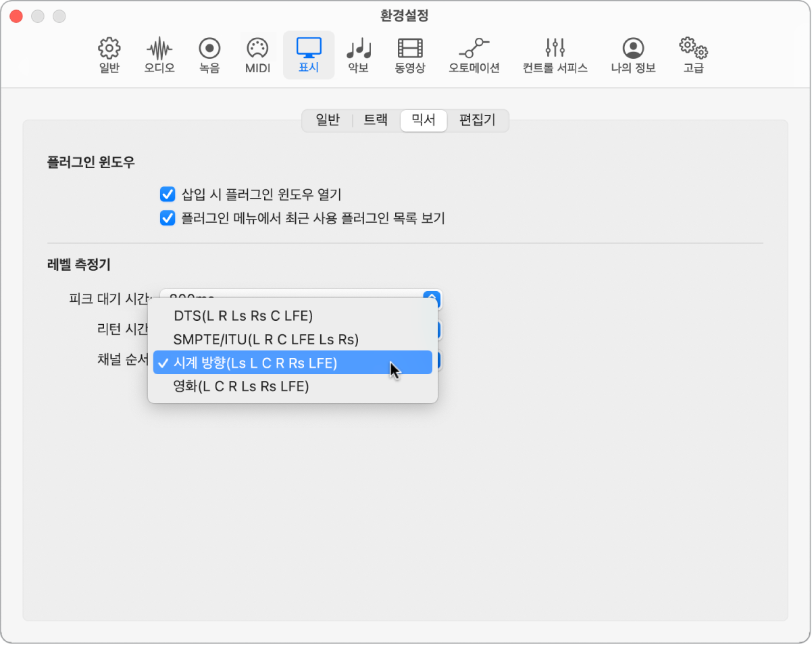Switch to 동영상 film strip icon
This screenshot has width=812, height=645.
point(410,49)
